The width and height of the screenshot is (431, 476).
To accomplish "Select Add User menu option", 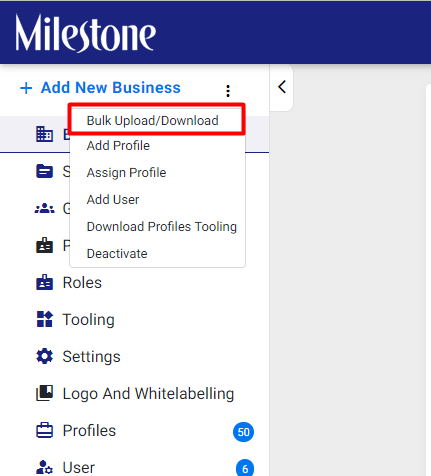I will tap(113, 200).
